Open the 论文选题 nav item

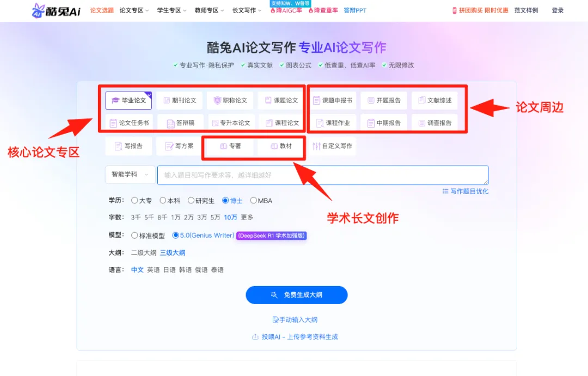coord(102,10)
